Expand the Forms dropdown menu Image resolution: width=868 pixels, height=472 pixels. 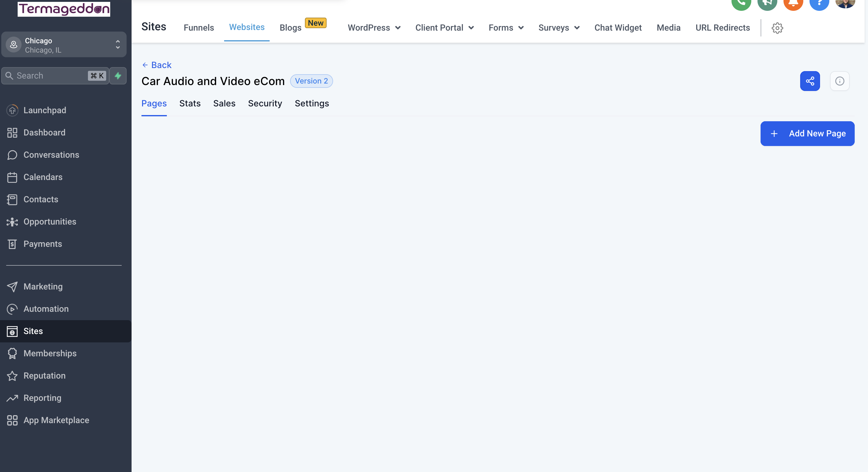tap(506, 28)
